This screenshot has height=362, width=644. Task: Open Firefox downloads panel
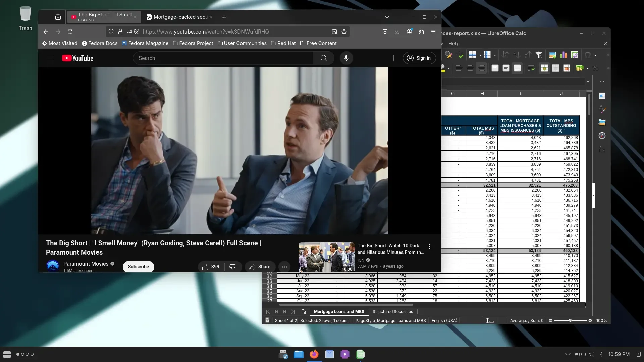pos(397,32)
